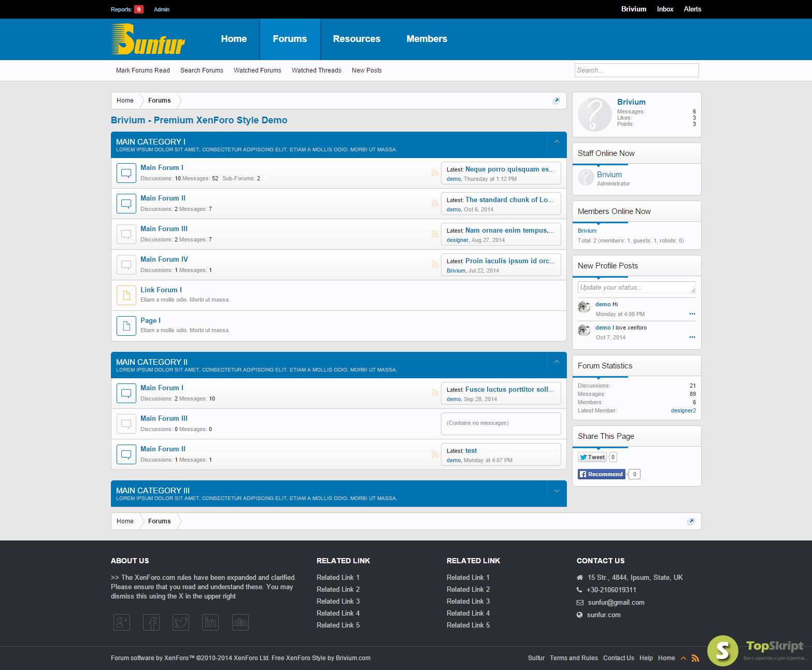The image size is (812, 670).
Task: Open RSS feed for Neque porro thread forum
Action: 435,173
